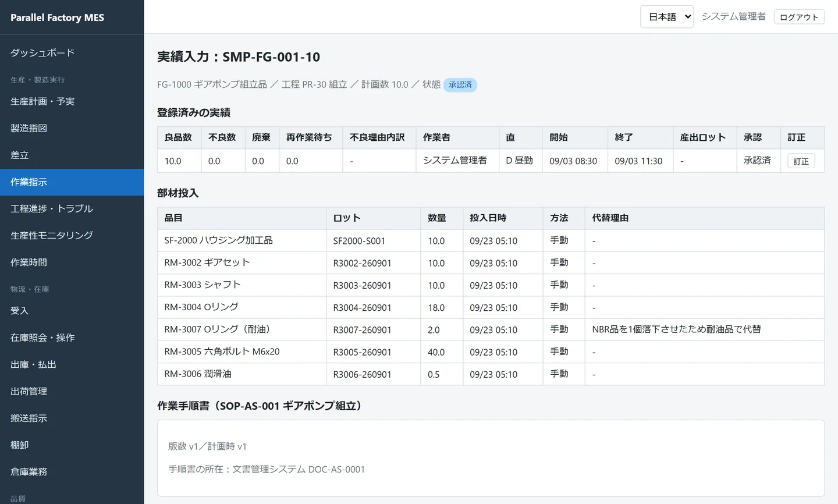Image resolution: width=838 pixels, height=504 pixels.
Task: Click the SF-2000 ハウジング加工品 item cell
Action: click(x=242, y=240)
